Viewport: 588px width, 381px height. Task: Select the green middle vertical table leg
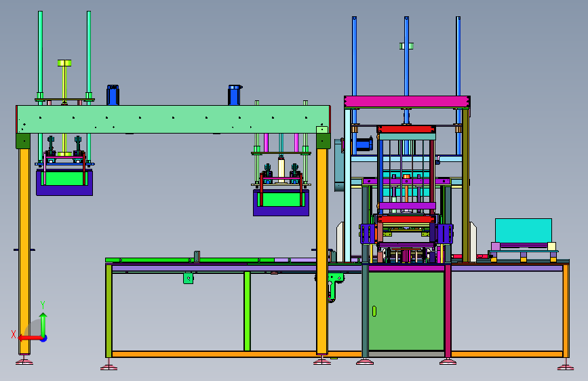tap(247, 311)
